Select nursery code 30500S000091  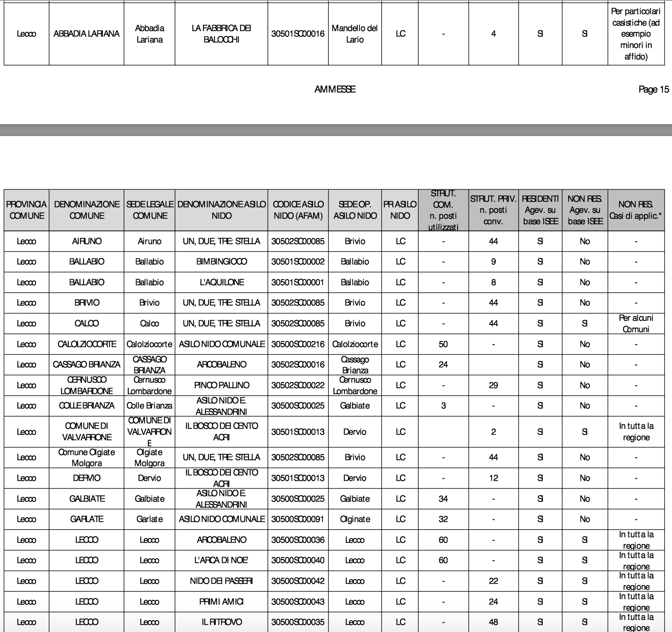(x=298, y=519)
